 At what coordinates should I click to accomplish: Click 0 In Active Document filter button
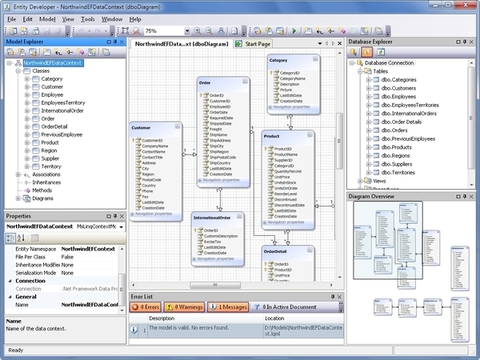(285, 307)
